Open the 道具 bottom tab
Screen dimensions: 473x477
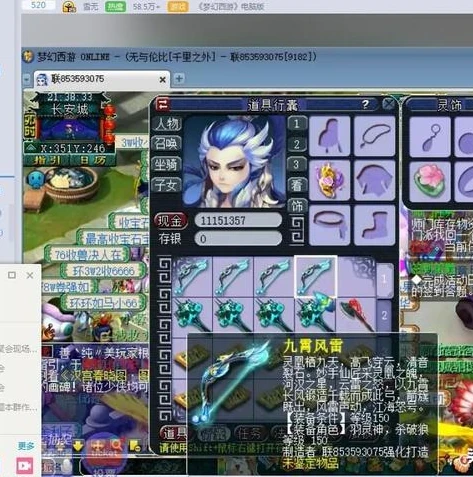coord(174,433)
